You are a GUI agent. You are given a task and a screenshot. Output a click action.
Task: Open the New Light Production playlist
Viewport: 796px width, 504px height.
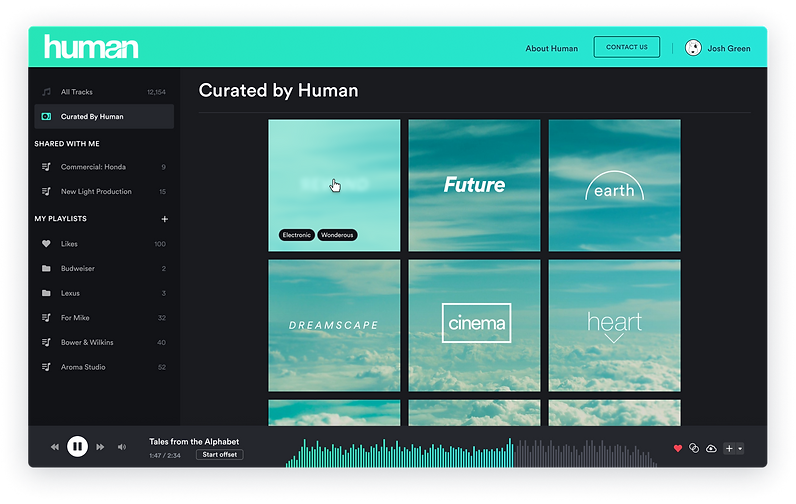pos(104,191)
